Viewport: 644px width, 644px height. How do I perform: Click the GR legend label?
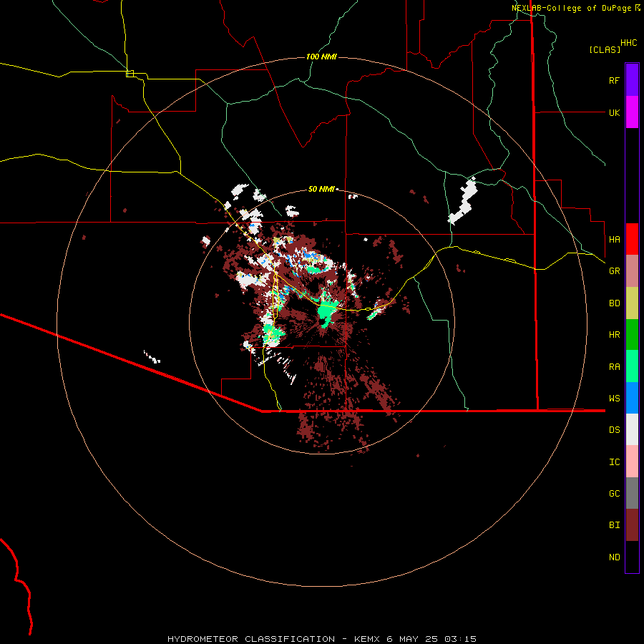tap(614, 271)
